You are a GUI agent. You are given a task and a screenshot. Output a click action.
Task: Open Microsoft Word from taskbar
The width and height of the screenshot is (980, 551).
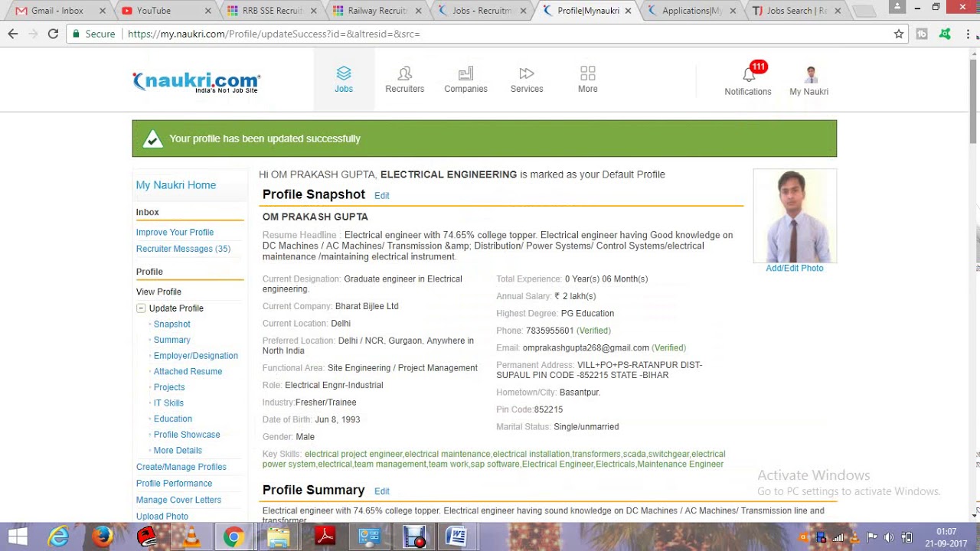coord(456,536)
